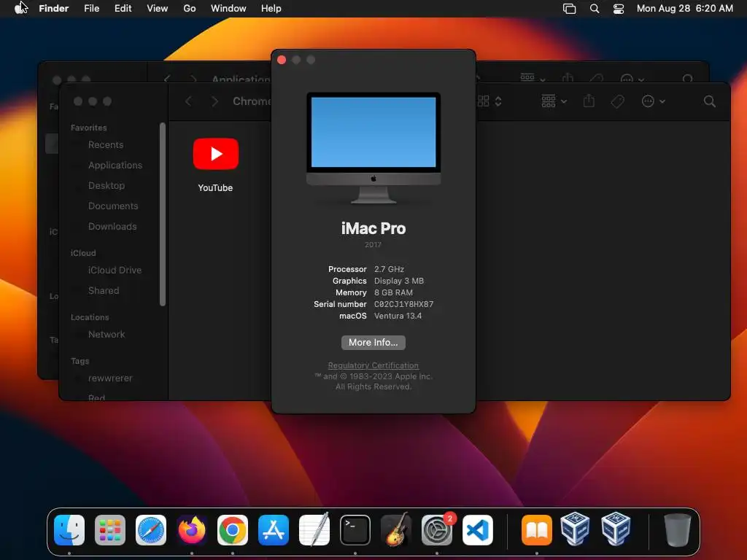Viewport: 747px width, 560px height.
Task: Open Finder from the Dock
Action: click(x=69, y=530)
